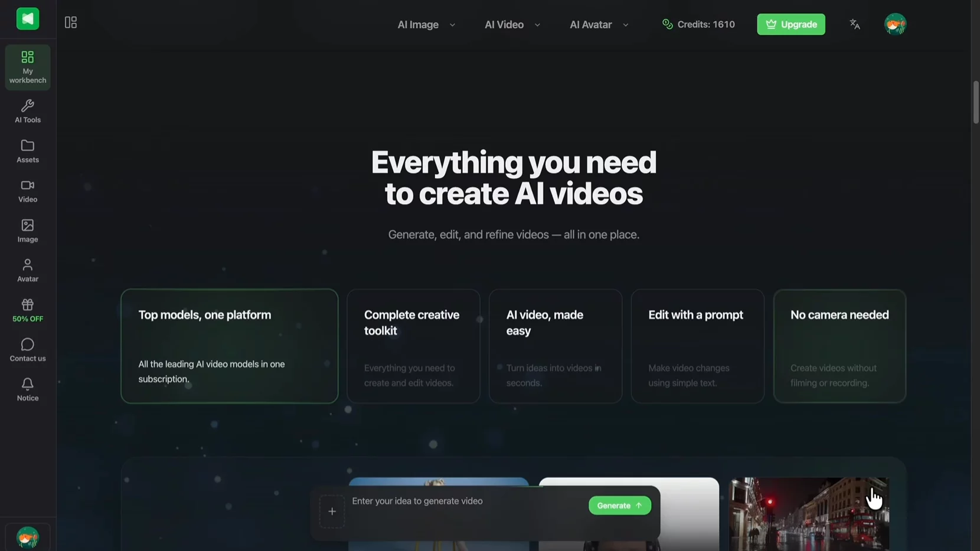Toggle the sidebar layout icon
Image resolution: width=980 pixels, height=551 pixels.
coord(71,22)
